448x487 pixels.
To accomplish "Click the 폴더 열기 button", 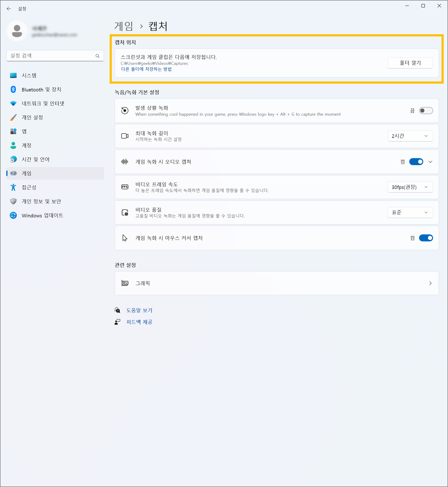I will pyautogui.click(x=410, y=63).
